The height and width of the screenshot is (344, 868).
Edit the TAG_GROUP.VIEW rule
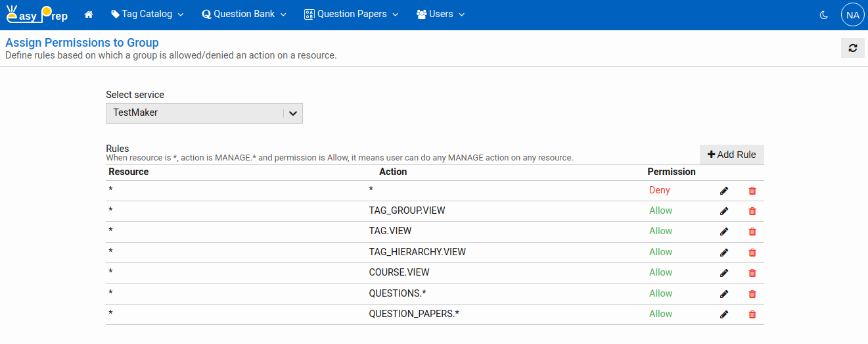coord(724,211)
